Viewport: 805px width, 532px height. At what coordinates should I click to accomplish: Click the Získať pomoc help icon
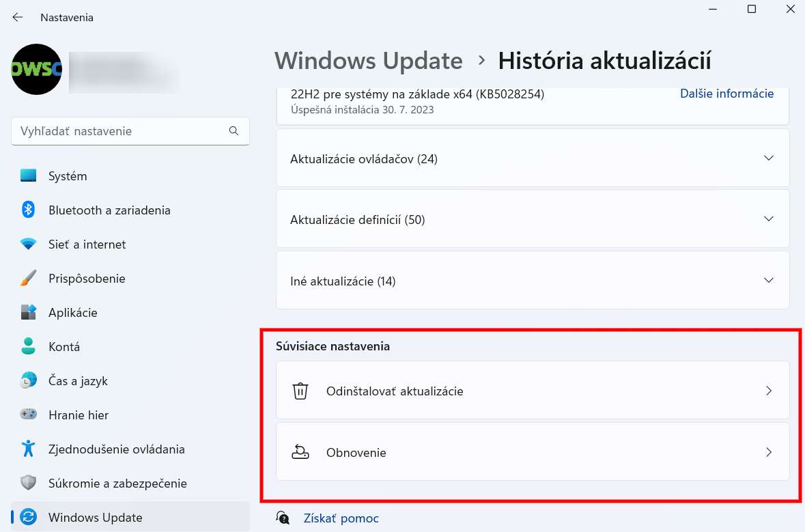(283, 518)
